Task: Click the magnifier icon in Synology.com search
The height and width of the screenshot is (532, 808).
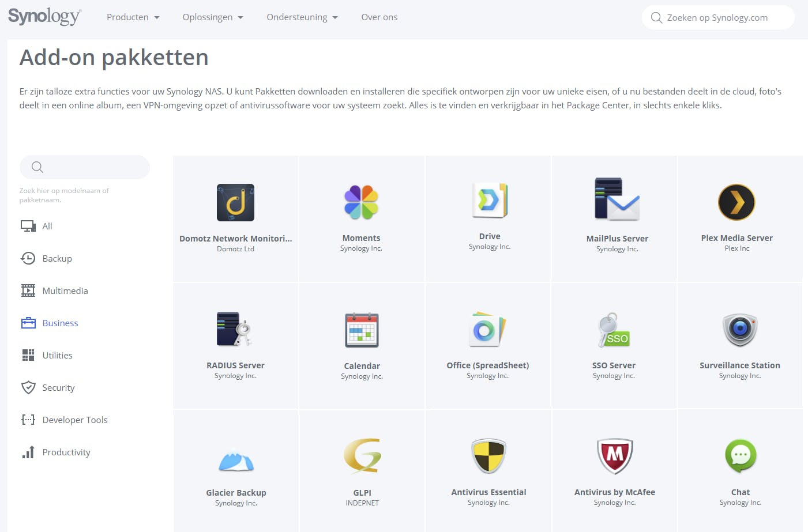Action: [656, 17]
